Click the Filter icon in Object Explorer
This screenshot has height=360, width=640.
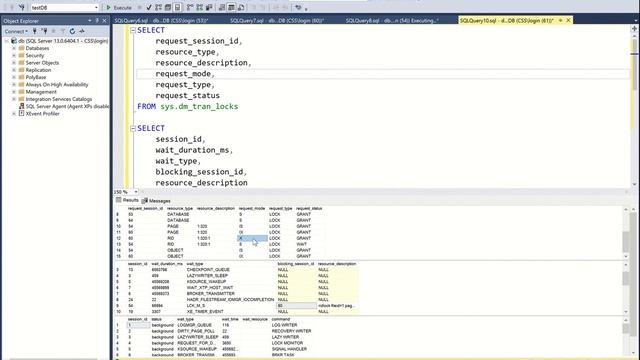tap(62, 31)
